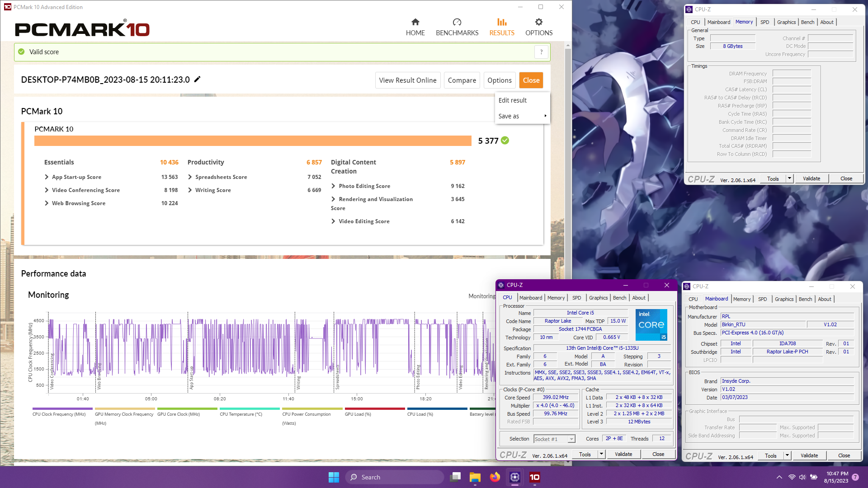The height and width of the screenshot is (488, 868).
Task: Open Wi-Fi network settings in tray
Action: (x=792, y=477)
